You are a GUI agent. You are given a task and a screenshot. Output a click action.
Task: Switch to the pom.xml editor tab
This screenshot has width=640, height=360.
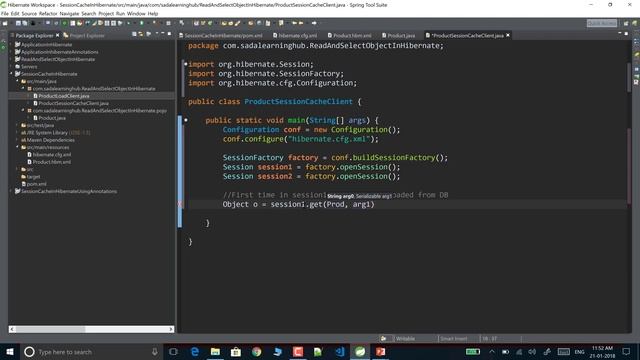tap(221, 36)
